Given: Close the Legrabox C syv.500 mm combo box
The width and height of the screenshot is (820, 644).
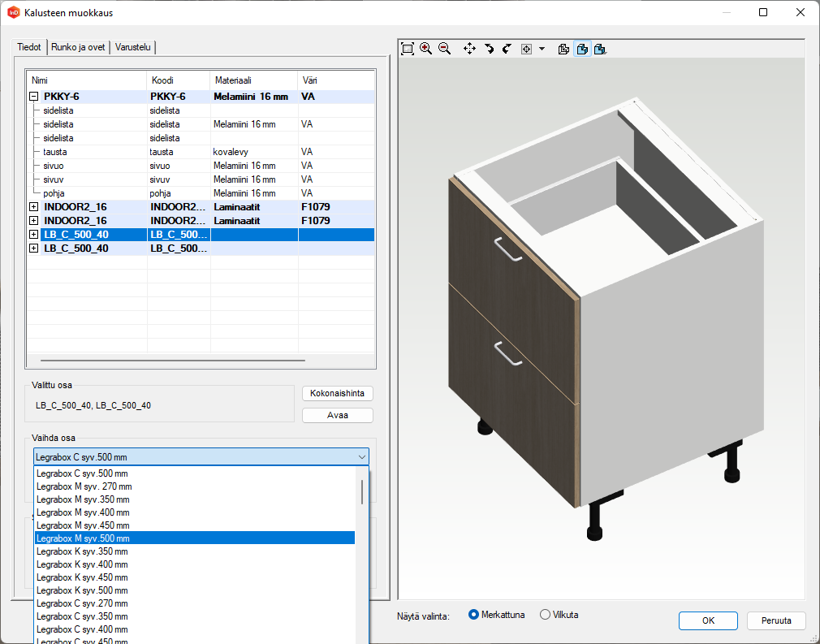Looking at the screenshot, I should point(361,457).
